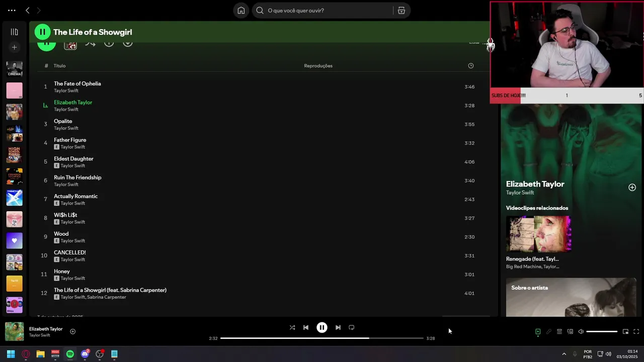The image size is (644, 362).
Task: Skip to the previous track
Action: (306, 327)
